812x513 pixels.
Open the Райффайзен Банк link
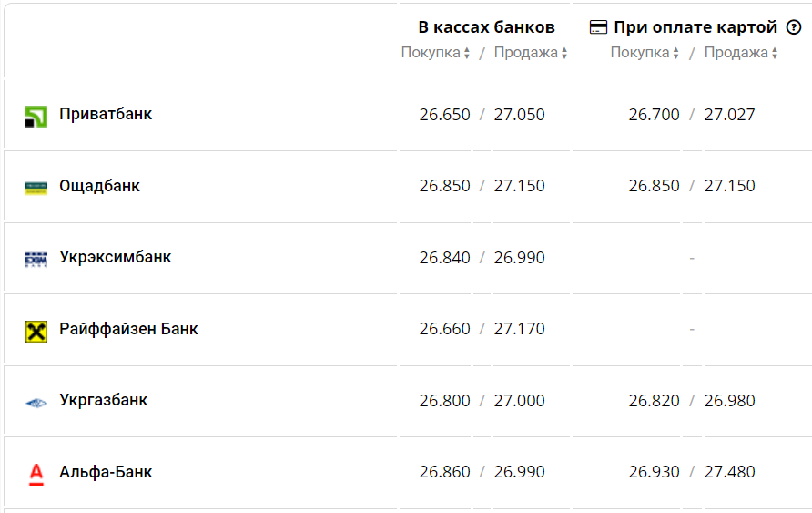tap(128, 329)
